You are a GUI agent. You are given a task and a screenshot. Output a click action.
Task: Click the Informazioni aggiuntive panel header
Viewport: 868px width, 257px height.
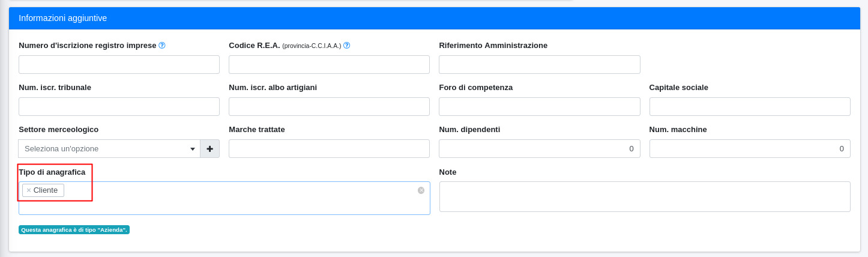coord(434,18)
